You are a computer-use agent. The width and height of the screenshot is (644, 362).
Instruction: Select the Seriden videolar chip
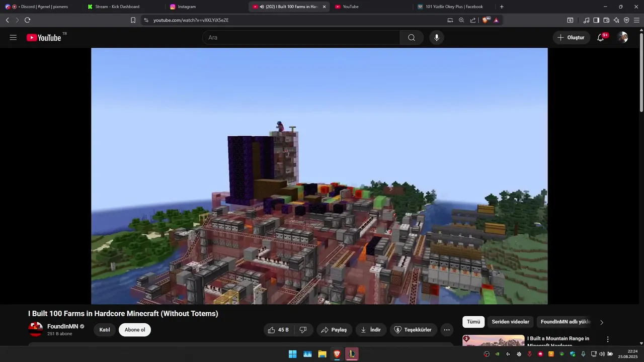point(510,322)
